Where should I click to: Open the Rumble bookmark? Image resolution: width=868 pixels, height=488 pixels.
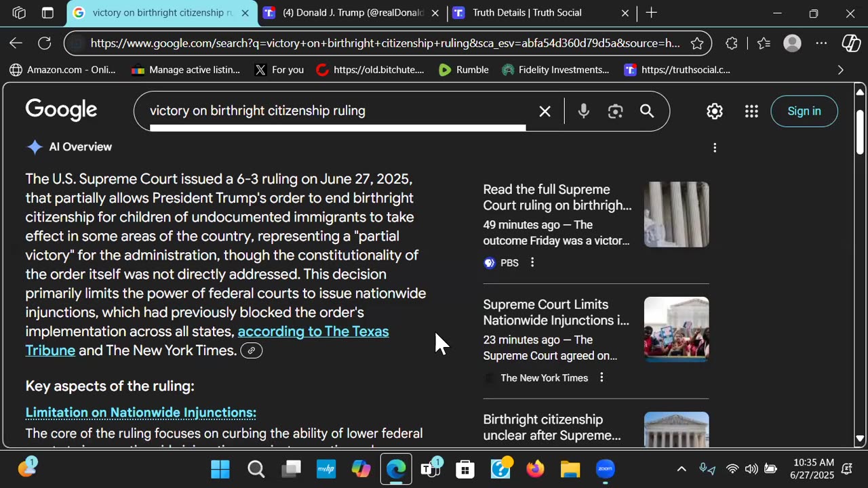point(464,70)
